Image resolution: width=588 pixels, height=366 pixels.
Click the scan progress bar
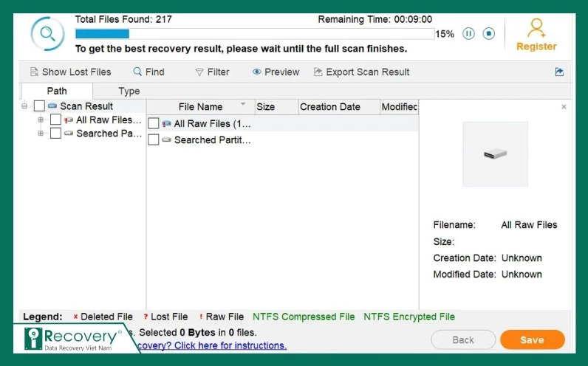point(254,33)
